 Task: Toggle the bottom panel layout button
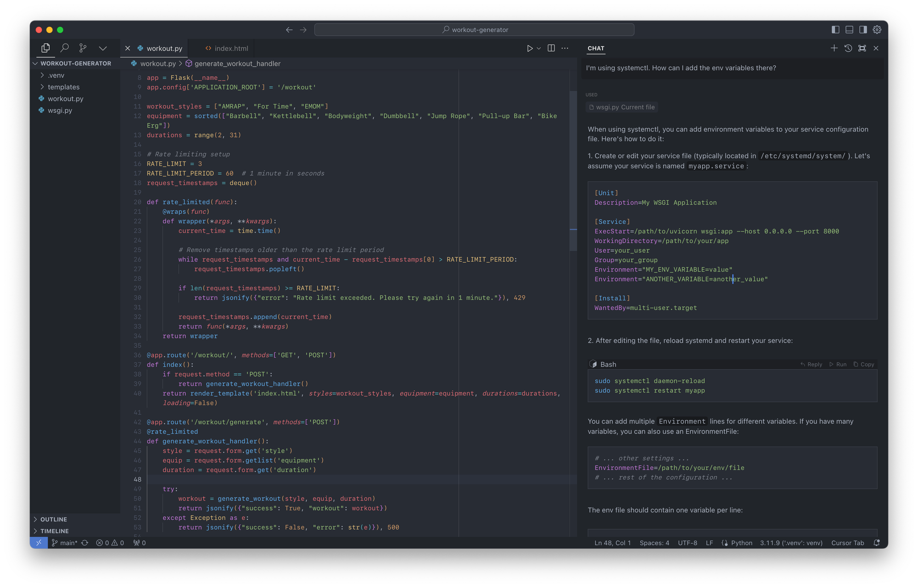[849, 29]
